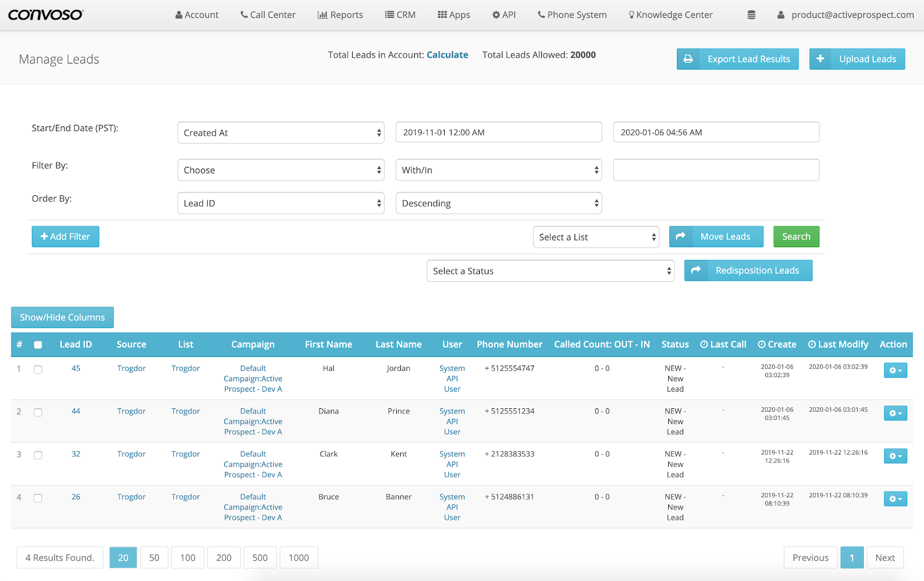Image resolution: width=924 pixels, height=581 pixels.
Task: Check the box for lead 26 Bruce Banner
Action: pos(38,498)
